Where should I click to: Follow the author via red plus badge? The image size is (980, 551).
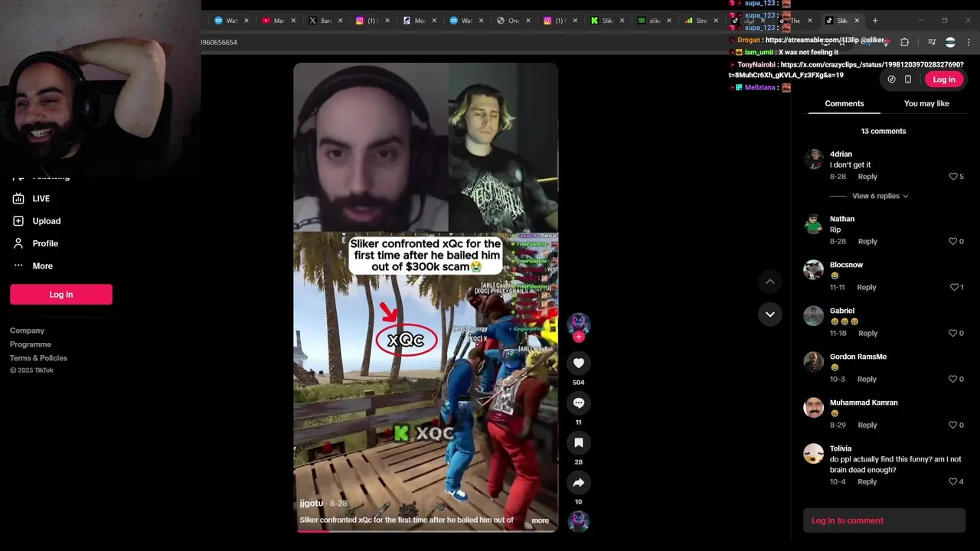point(578,337)
